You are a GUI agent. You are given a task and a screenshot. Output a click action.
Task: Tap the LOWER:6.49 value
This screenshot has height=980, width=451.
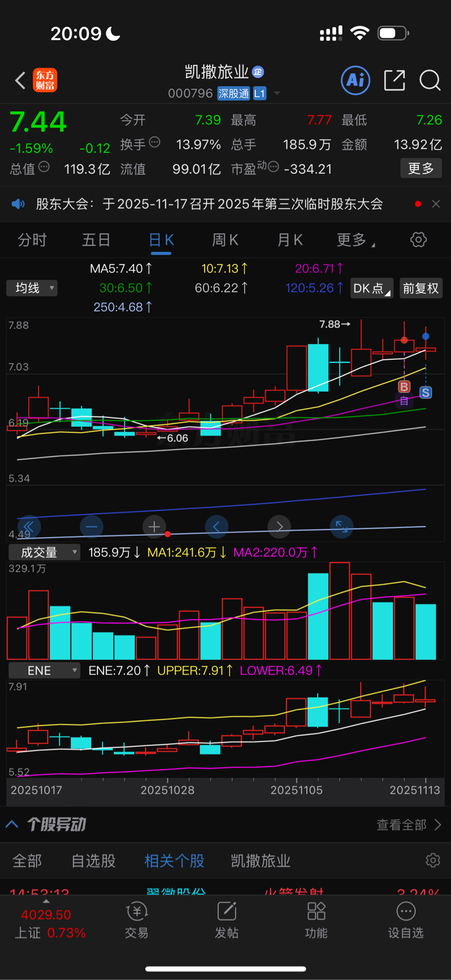point(281,670)
